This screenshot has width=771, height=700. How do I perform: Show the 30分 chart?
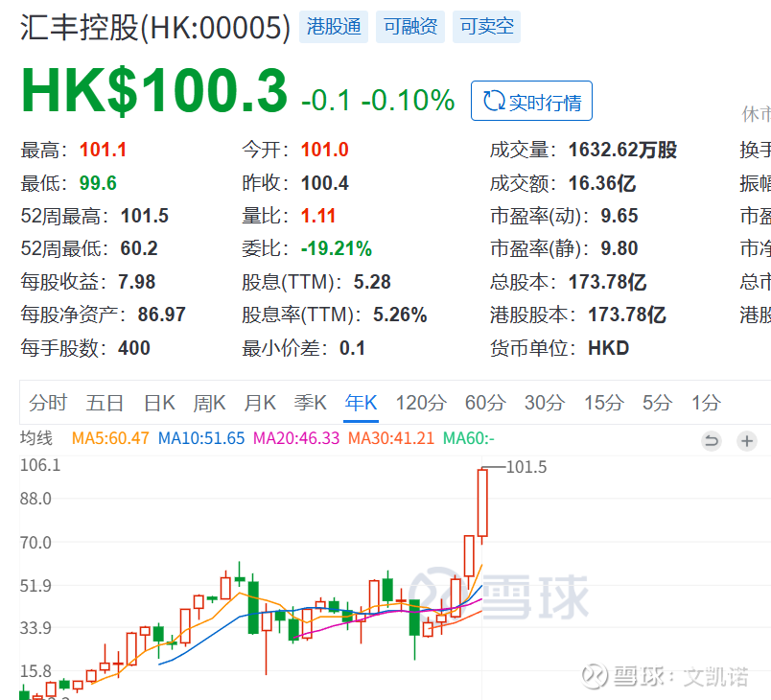[x=545, y=403]
